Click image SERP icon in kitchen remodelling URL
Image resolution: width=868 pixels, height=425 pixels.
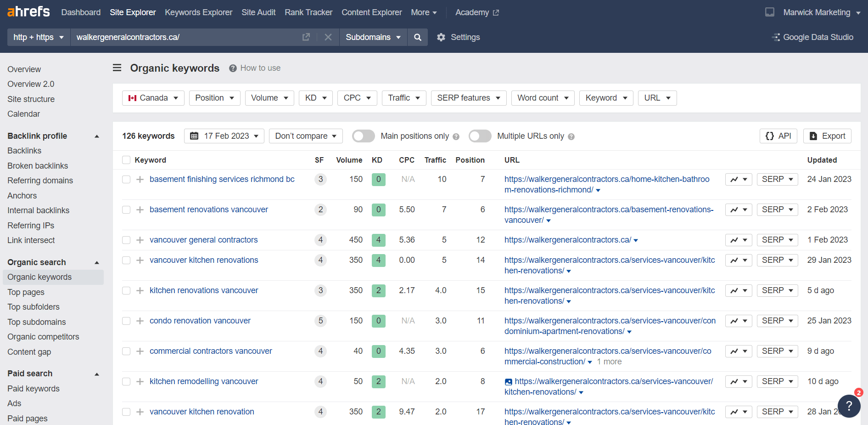pos(508,382)
